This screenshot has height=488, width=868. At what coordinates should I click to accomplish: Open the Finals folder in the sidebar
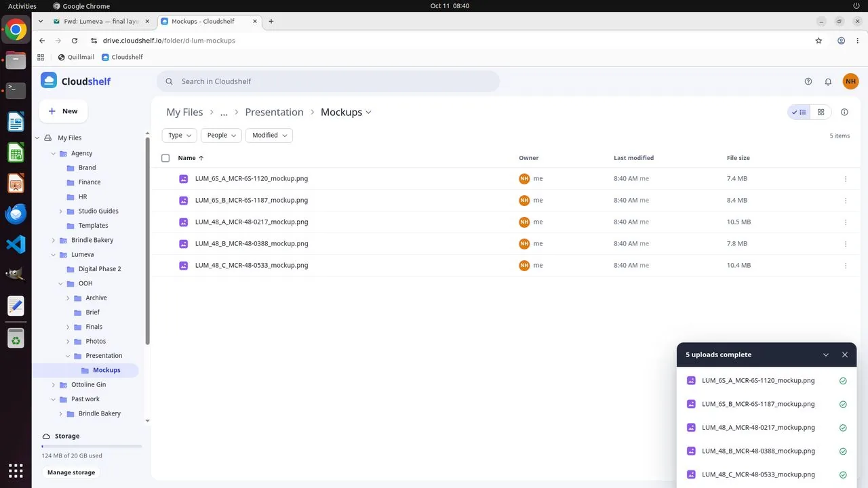tap(94, 327)
